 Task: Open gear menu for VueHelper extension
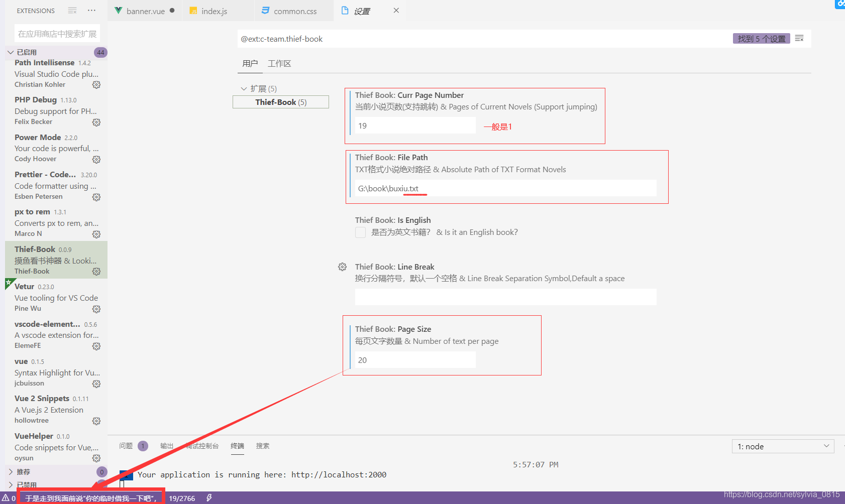(x=96, y=458)
